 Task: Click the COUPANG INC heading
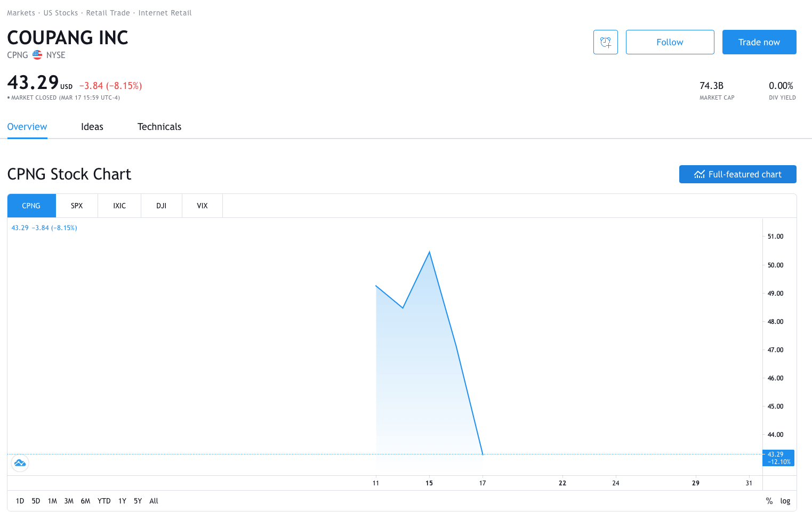68,37
